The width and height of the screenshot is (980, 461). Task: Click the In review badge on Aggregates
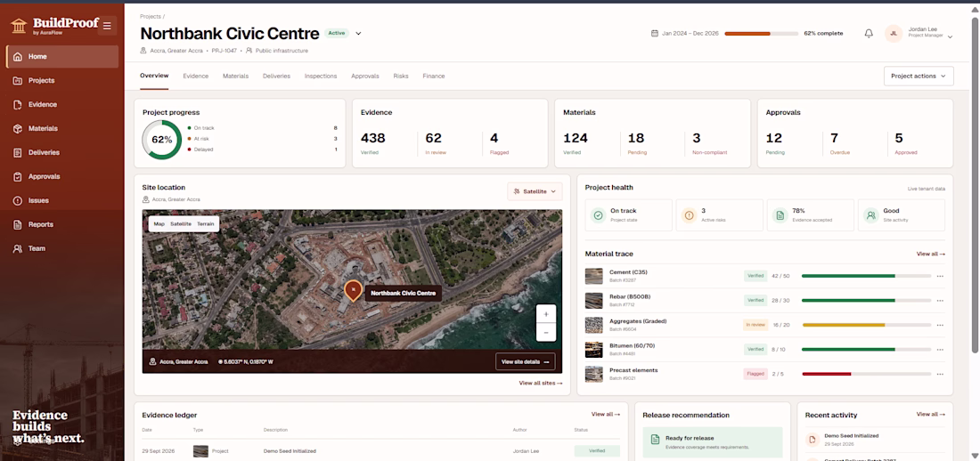[755, 325]
